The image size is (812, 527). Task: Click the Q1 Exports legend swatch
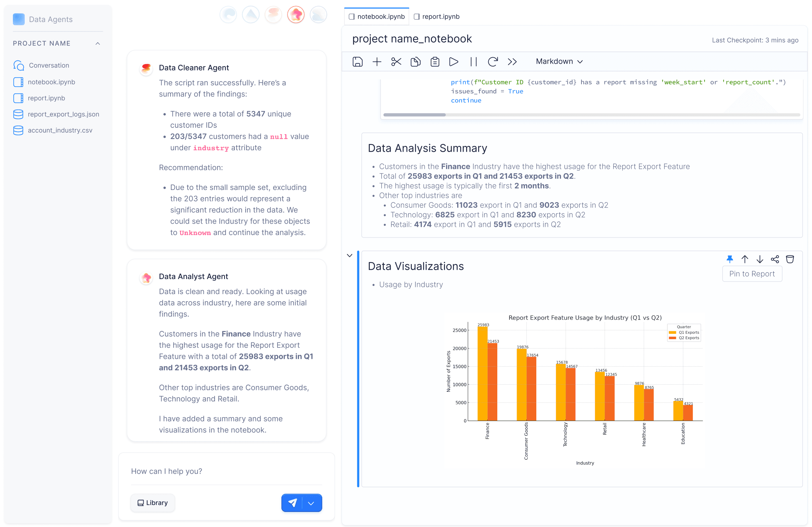tap(672, 332)
